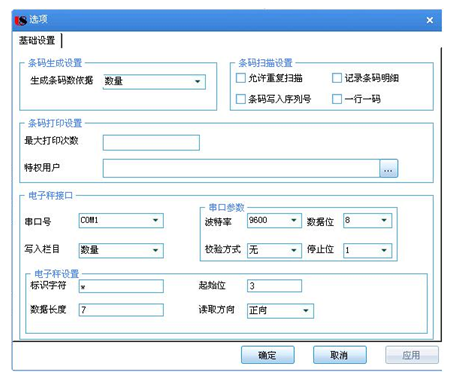Select the 数据长度 input field
The image size is (449, 375).
tap(121, 310)
